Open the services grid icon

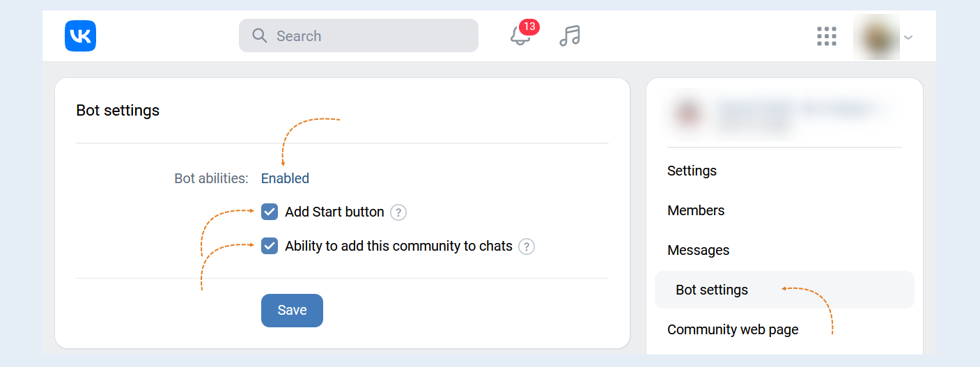click(x=826, y=36)
